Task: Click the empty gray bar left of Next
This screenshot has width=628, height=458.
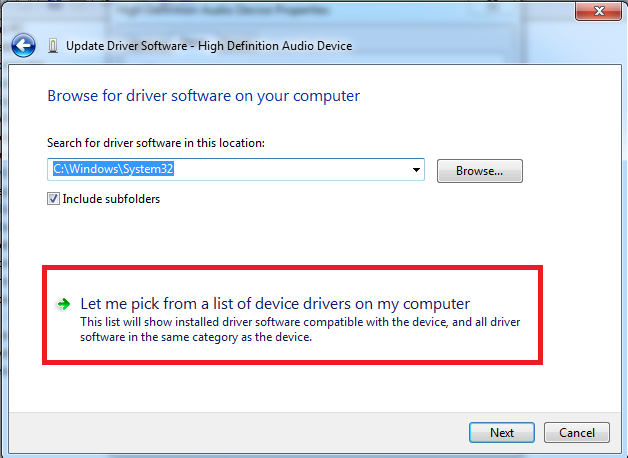Action: (x=238, y=433)
